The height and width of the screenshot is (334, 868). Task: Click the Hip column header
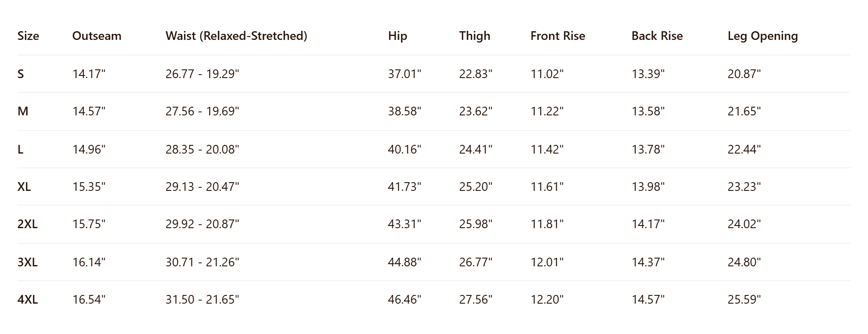click(398, 36)
